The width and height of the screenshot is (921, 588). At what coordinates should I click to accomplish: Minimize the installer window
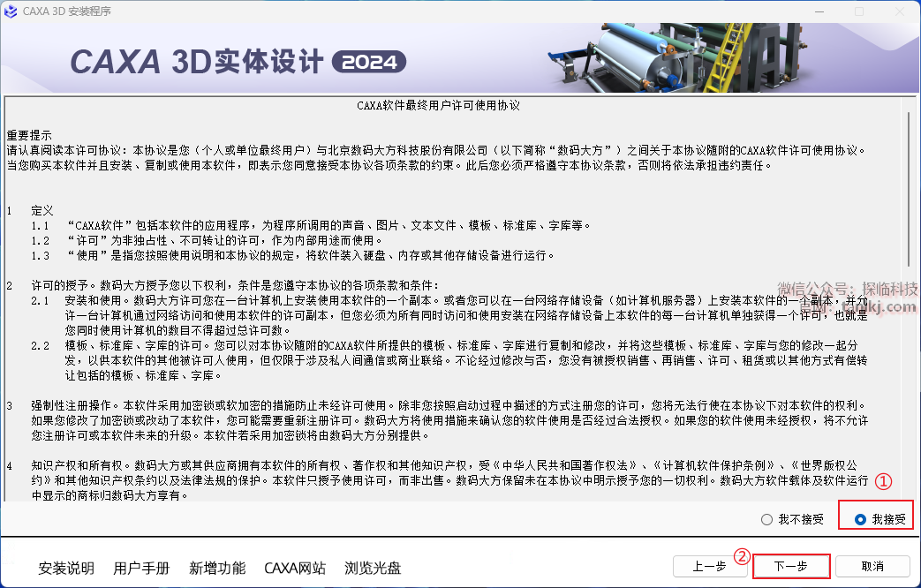(x=819, y=11)
